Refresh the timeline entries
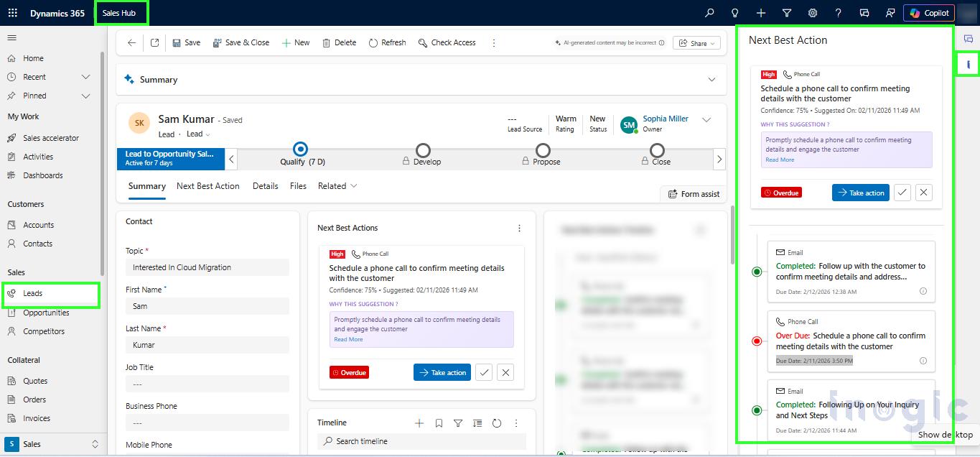The height and width of the screenshot is (457, 980). tap(497, 423)
